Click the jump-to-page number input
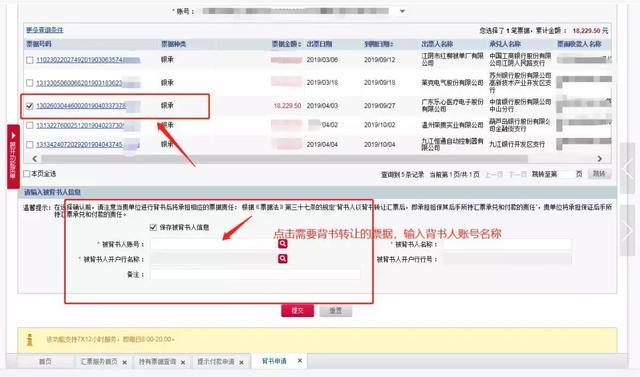Viewport: 640px width, 377px height. pos(566,174)
